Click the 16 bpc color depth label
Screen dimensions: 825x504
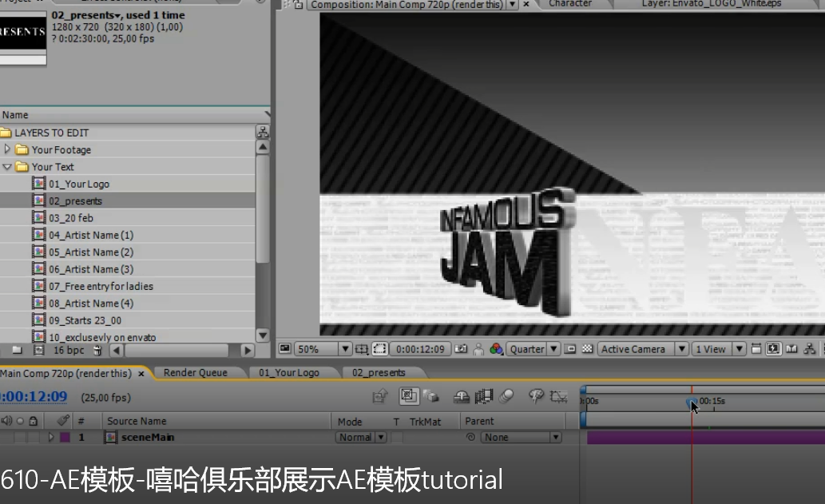[x=69, y=350]
